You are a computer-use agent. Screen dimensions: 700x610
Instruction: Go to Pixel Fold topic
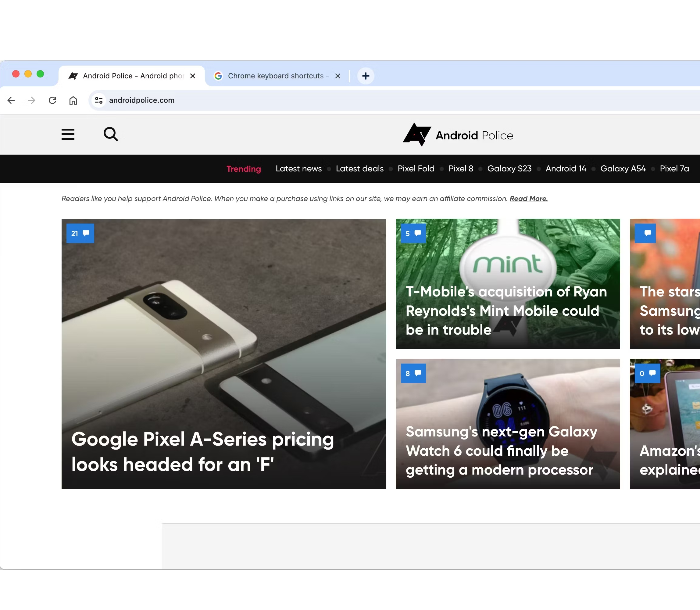tap(416, 169)
